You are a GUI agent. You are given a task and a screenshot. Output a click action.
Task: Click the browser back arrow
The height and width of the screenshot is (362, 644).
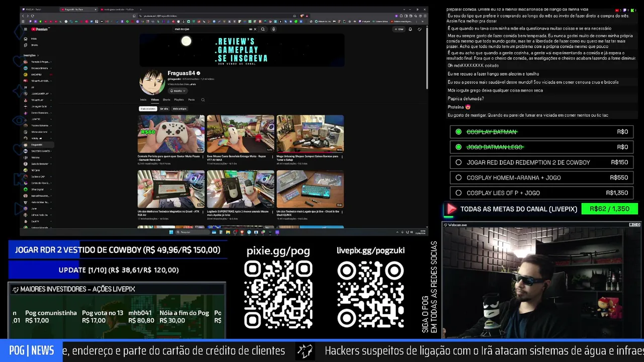[23, 16]
